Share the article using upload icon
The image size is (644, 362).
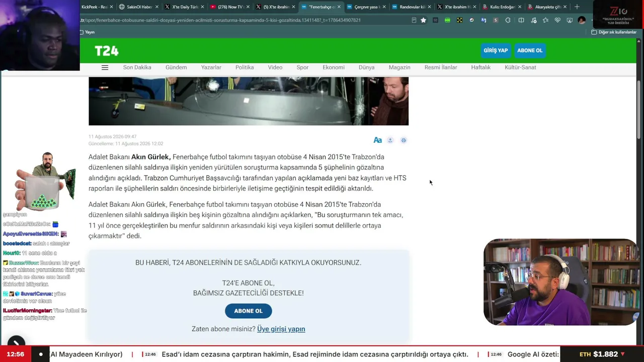(x=390, y=140)
